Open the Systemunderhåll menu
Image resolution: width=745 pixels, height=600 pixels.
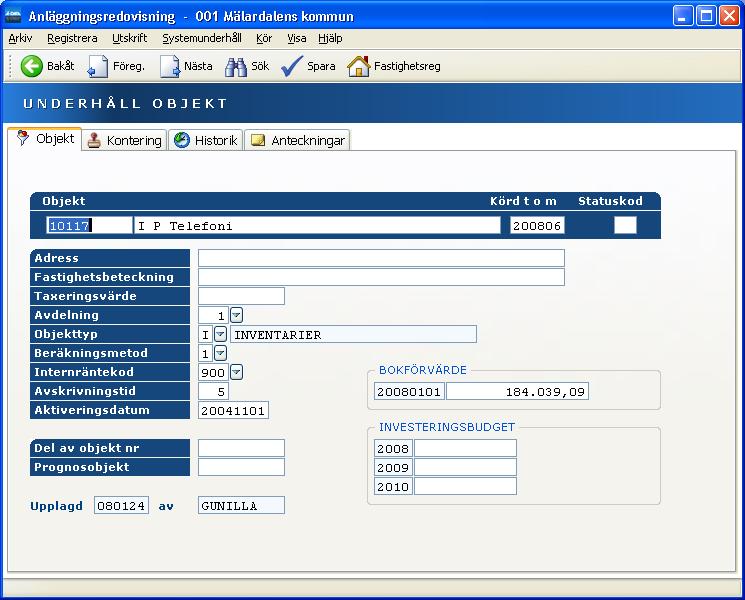[x=202, y=38]
